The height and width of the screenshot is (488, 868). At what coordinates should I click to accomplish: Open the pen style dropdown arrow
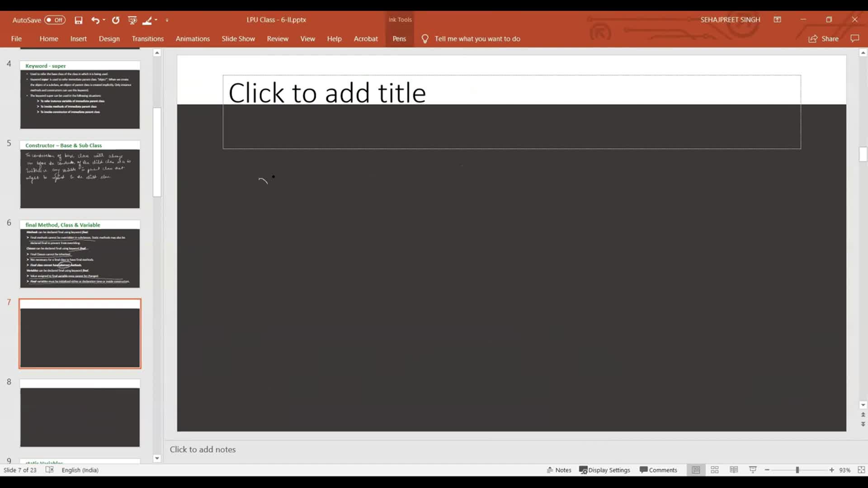pyautogui.click(x=156, y=20)
